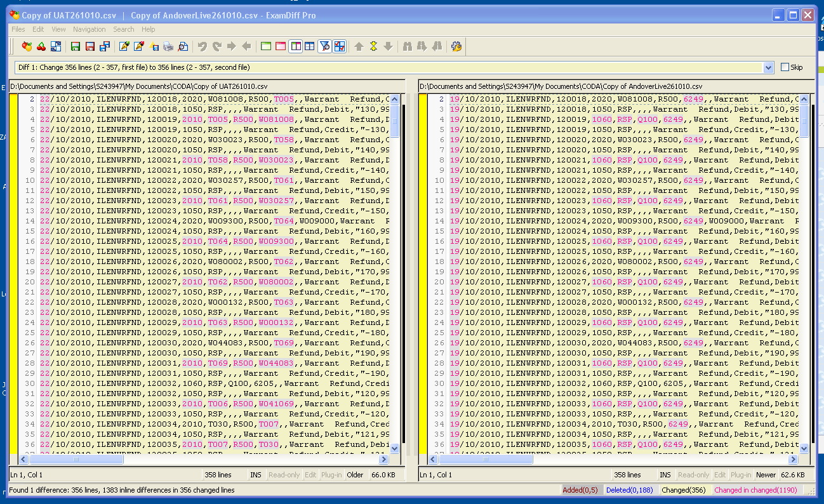
Task: Click the right pane vertical scrollbar up arrow
Action: [804, 100]
